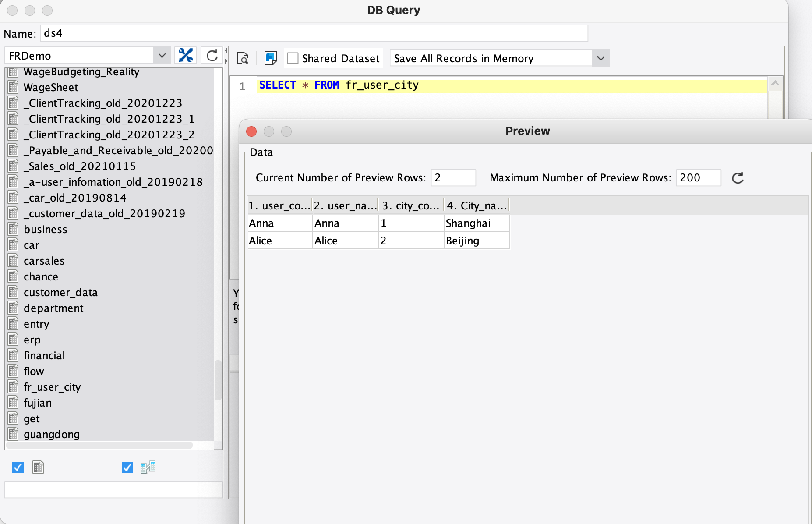
Task: Click the table icon next to guangdong
Action: pos(13,434)
